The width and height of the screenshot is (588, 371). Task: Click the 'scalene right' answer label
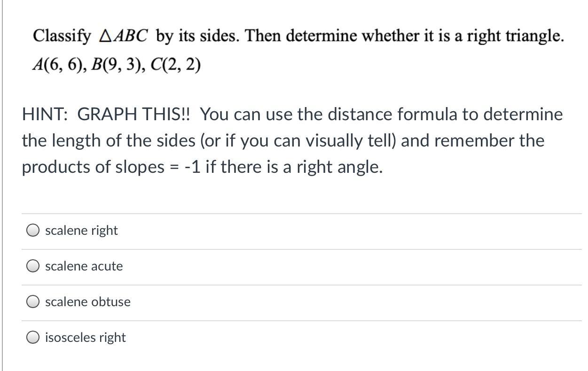click(x=81, y=231)
